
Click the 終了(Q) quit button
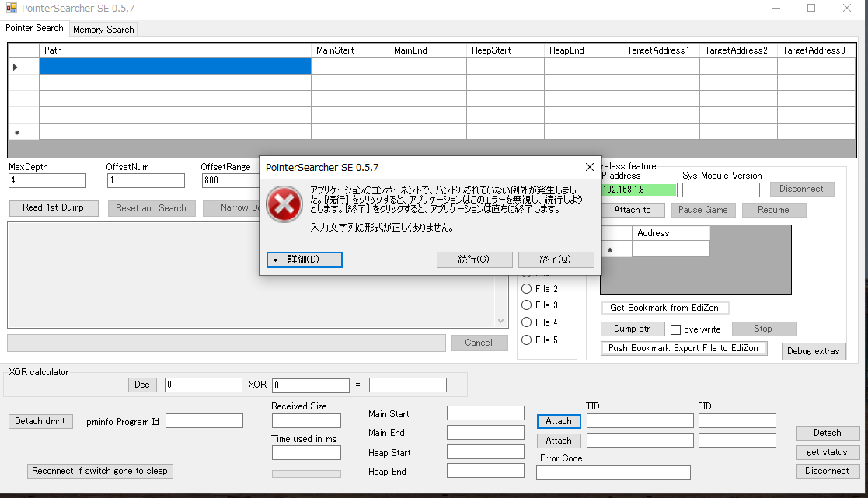[x=556, y=259]
